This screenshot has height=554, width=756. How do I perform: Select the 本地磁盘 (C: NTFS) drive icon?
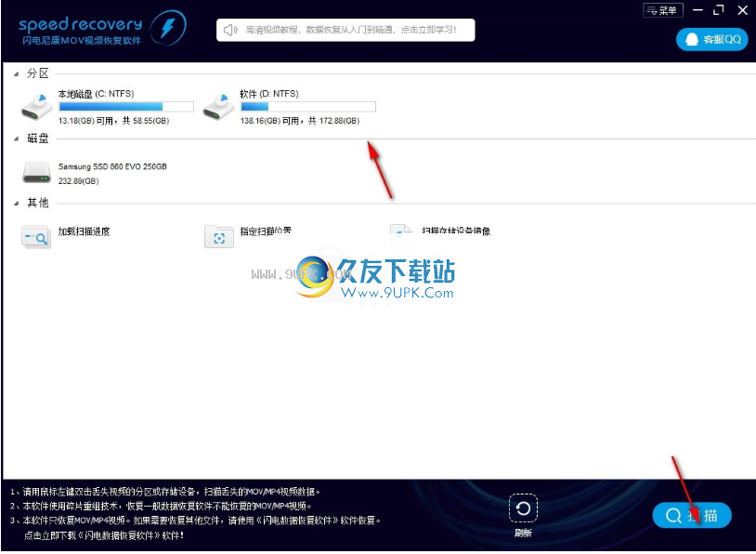[36, 107]
